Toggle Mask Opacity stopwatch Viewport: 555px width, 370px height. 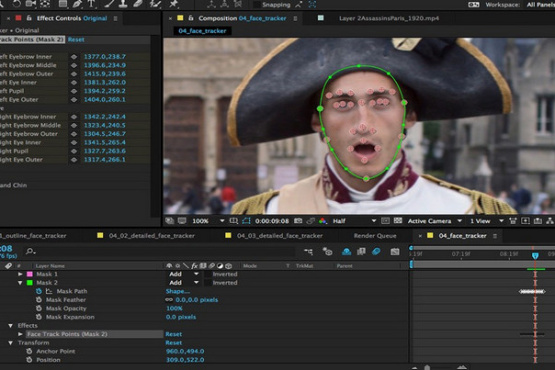tap(39, 308)
